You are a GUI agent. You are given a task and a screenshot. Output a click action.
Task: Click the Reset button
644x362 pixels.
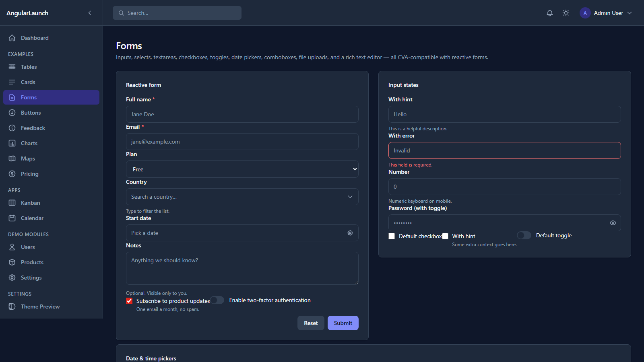311,323
